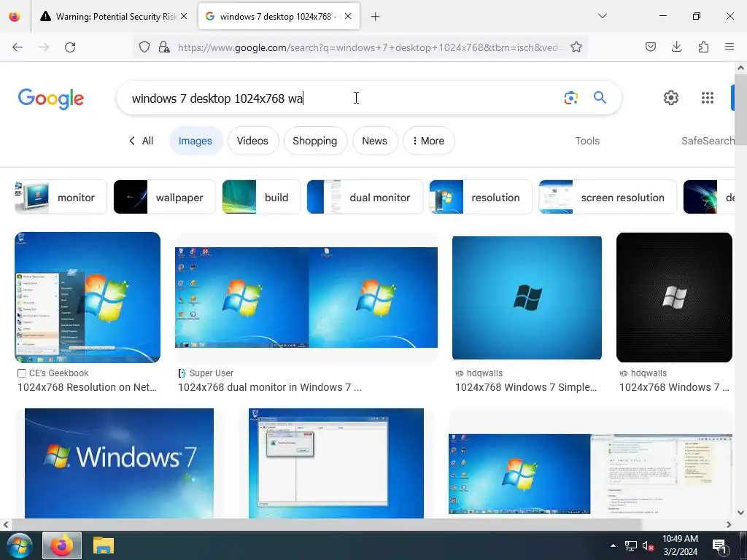This screenshot has height=560, width=747.
Task: Select the Images search tab
Action: (196, 141)
